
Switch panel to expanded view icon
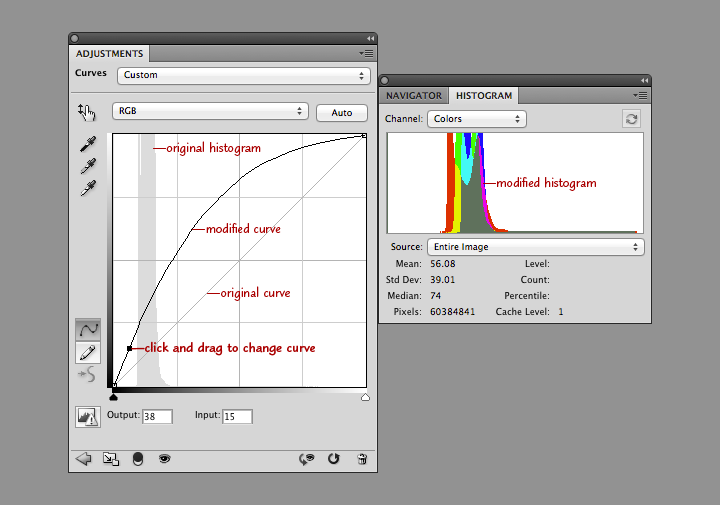pos(111,459)
